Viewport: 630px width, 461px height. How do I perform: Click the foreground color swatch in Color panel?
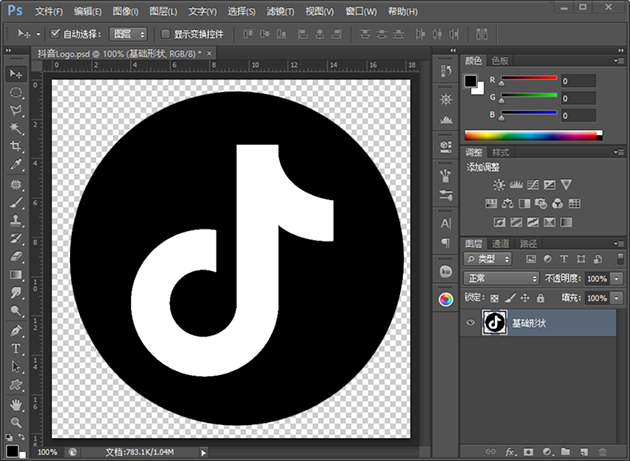pyautogui.click(x=470, y=81)
